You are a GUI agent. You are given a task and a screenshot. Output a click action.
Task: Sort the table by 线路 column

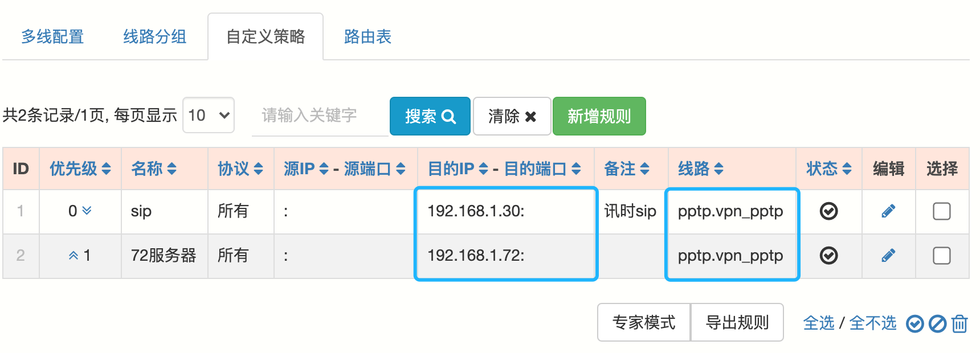coord(700,169)
